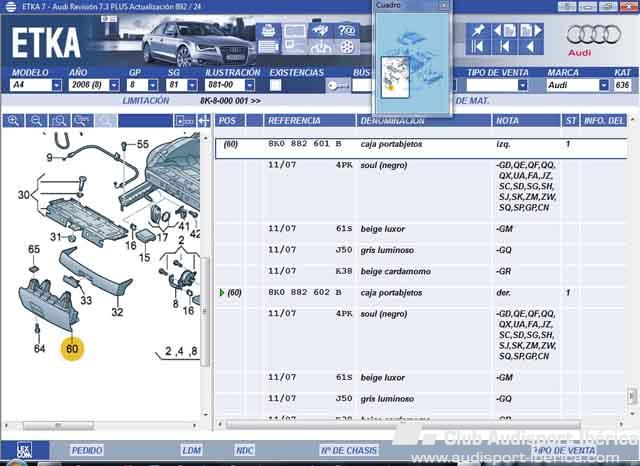Click limitation text 8K-8-000 001 >>
This screenshot has width=640, height=466.
(x=230, y=101)
